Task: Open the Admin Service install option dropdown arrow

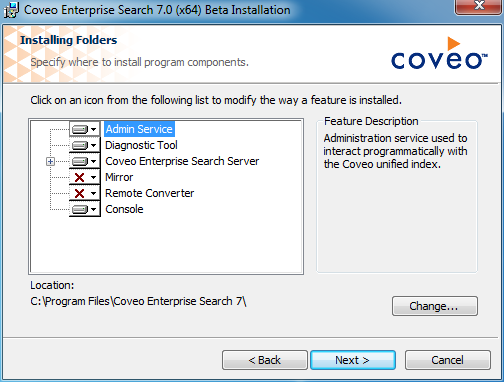Action: [94, 129]
